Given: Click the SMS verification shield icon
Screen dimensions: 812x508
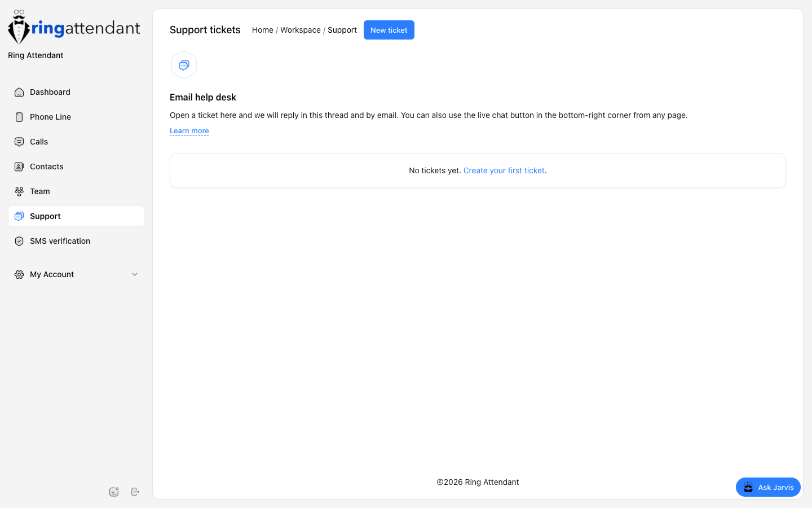Looking at the screenshot, I should coord(19,241).
